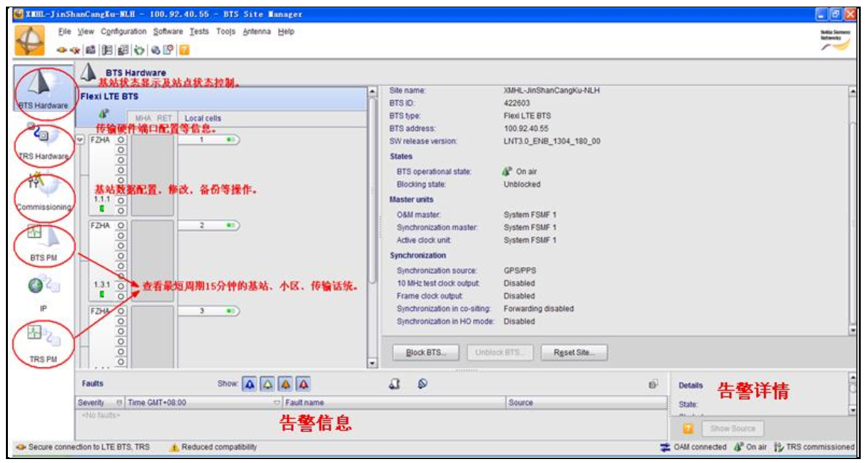This screenshot has height=463, width=868.
Task: Switch to the Local cells tab
Action: tap(203, 119)
